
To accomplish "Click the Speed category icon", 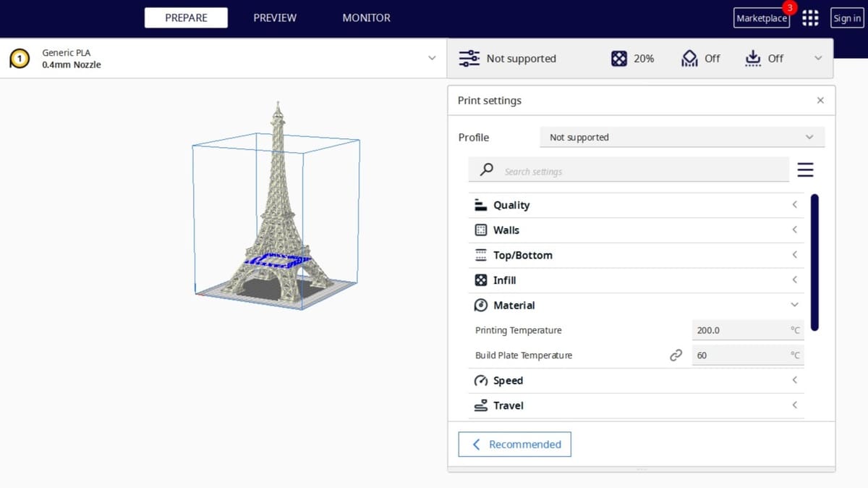I will click(480, 381).
